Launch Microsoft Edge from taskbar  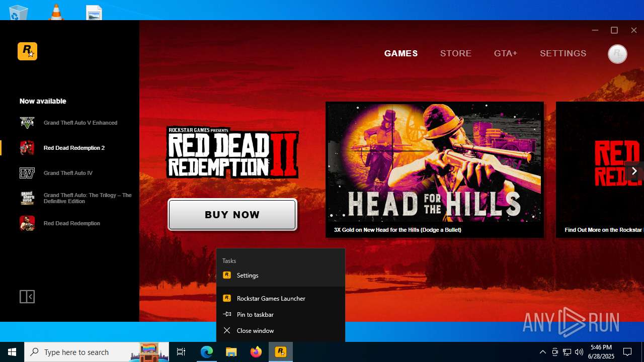coord(207,352)
